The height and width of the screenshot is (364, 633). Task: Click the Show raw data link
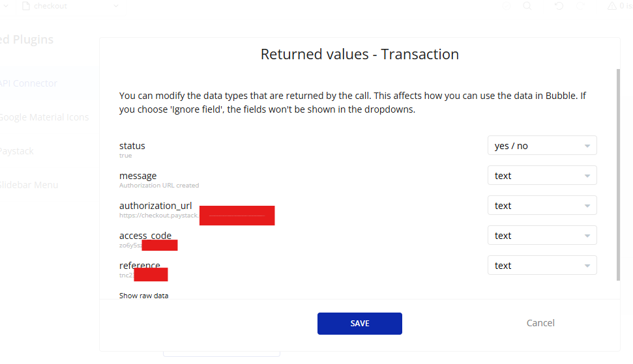click(x=143, y=296)
